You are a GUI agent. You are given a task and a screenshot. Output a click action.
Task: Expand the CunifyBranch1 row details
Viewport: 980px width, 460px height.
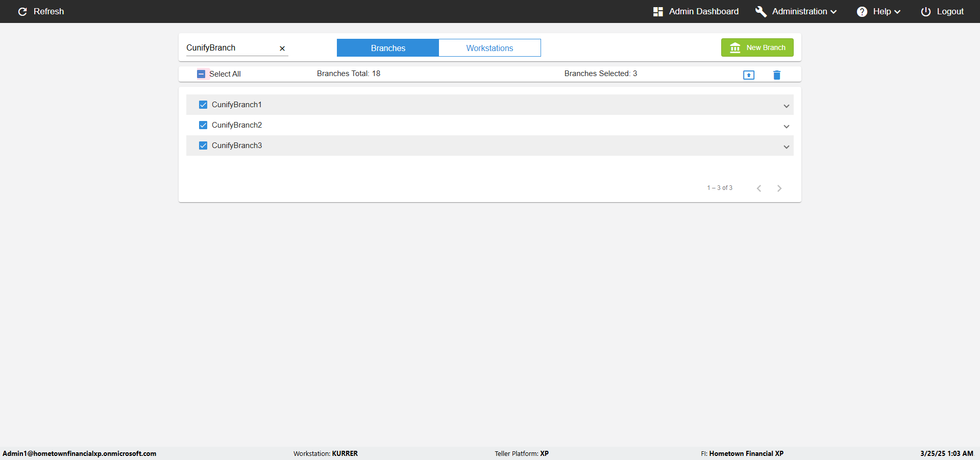pyautogui.click(x=787, y=106)
